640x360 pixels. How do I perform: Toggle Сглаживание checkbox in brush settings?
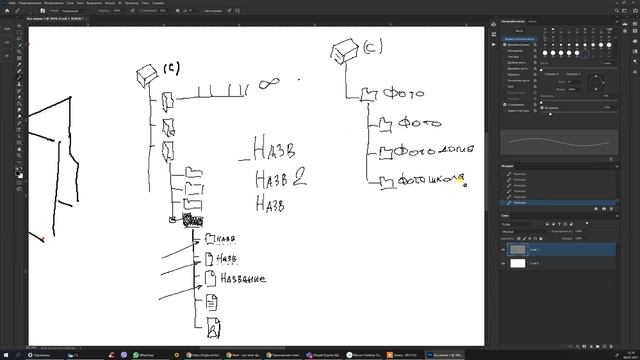[x=504, y=105]
